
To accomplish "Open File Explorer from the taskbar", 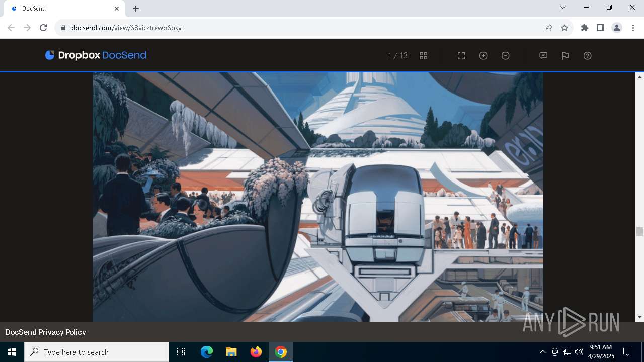I will [x=231, y=352].
